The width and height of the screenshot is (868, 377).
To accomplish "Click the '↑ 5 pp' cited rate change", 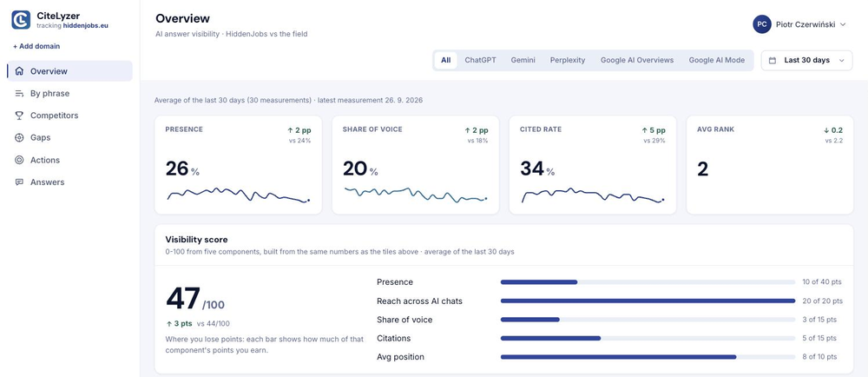I will pos(654,130).
